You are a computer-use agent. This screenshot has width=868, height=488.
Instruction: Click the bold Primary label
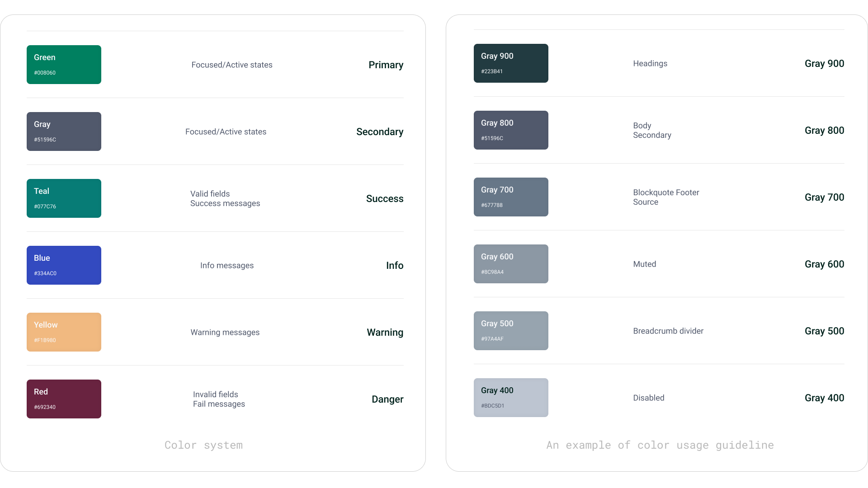[x=386, y=65]
